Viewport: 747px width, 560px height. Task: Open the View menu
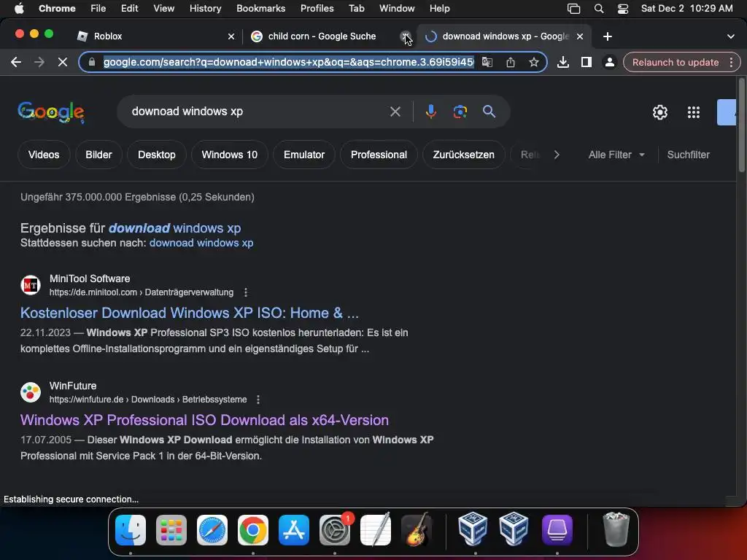tap(164, 9)
